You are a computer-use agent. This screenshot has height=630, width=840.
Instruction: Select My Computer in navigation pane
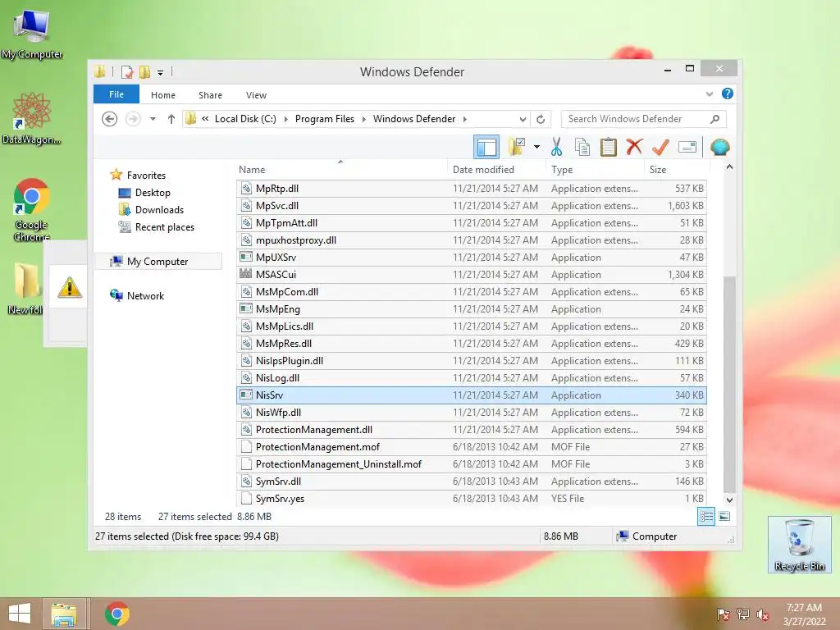[x=157, y=262]
